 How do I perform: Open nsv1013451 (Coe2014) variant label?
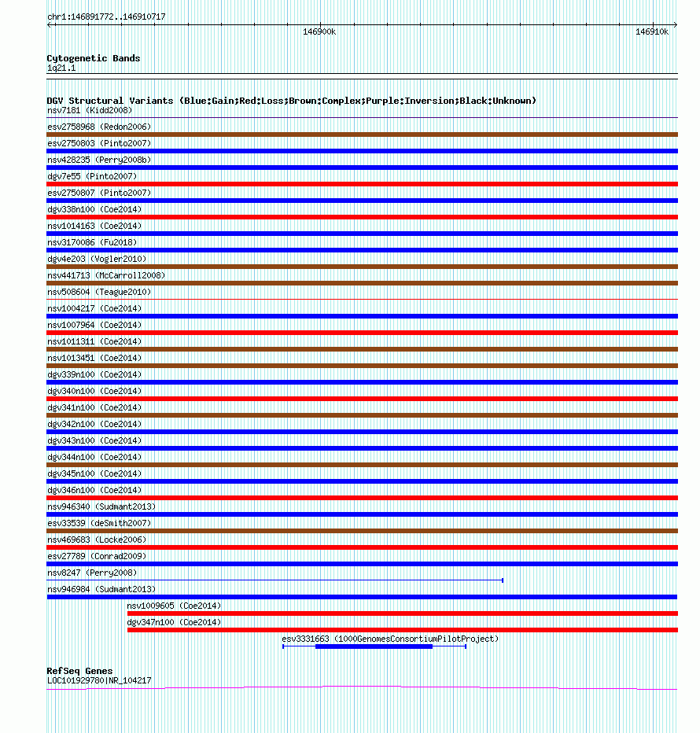(94, 358)
